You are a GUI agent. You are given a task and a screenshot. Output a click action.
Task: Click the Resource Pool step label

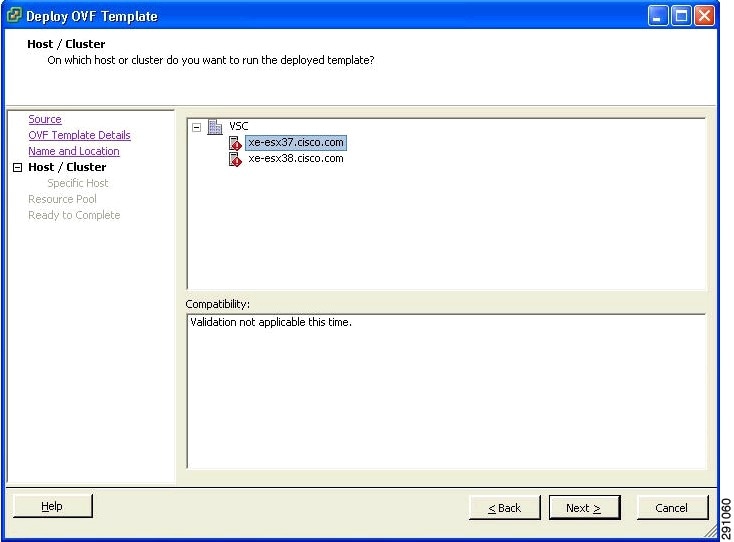pos(62,199)
